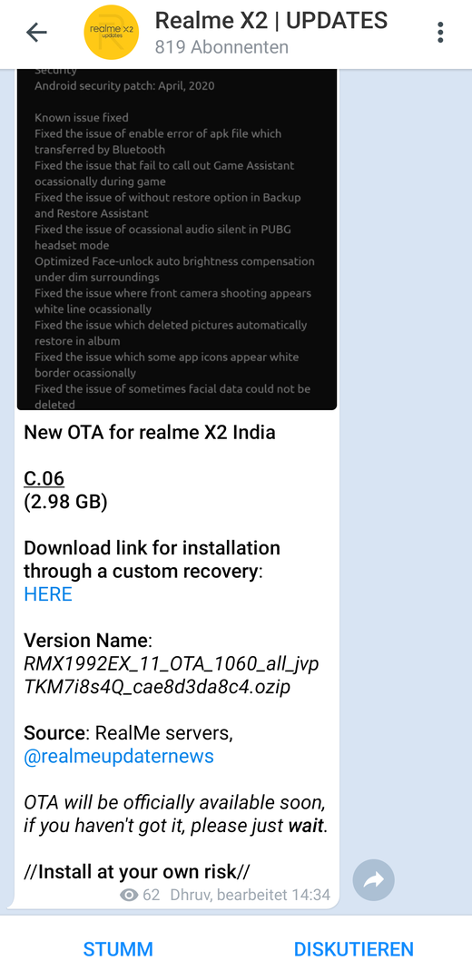Viewport: 472px width, 980px height.
Task: Tap the share forward arrow button
Action: (x=373, y=880)
